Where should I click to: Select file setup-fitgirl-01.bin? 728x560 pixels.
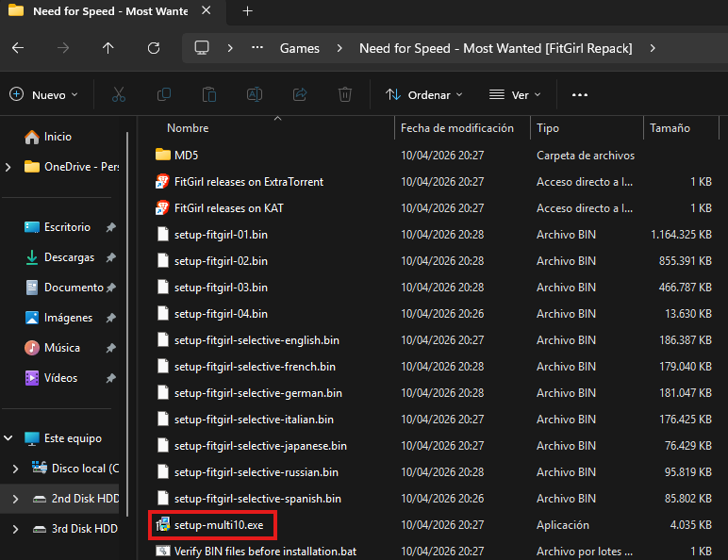(x=221, y=235)
